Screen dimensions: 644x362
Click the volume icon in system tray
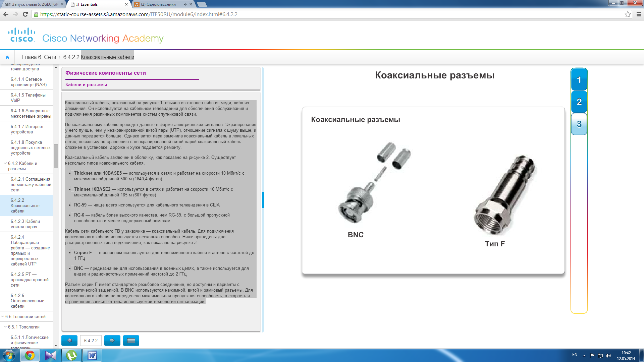(608, 356)
